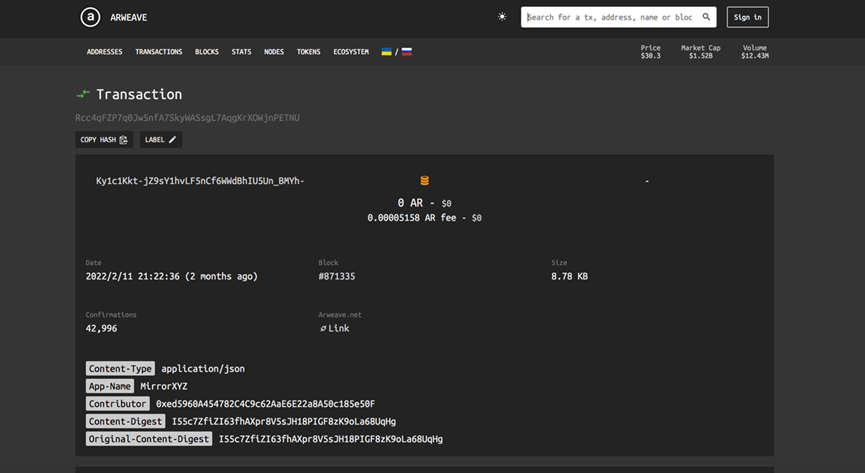Click the Content-Digest tag label
This screenshot has height=473, width=865.
126,422
